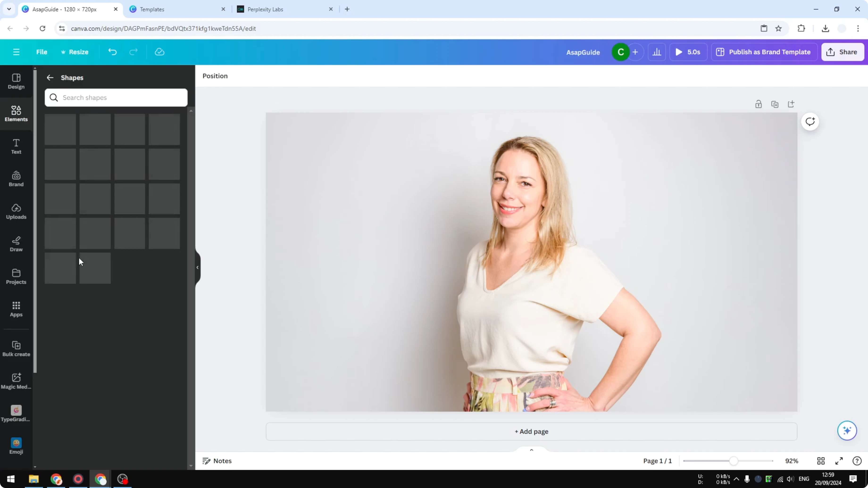Click the browser address bar URL
Screen dimensions: 868x488
pyautogui.click(x=163, y=29)
